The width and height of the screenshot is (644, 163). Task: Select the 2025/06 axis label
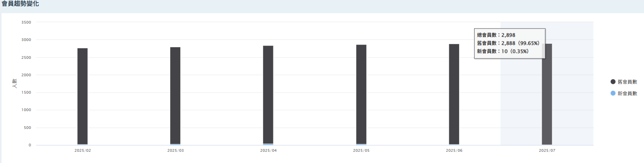click(x=454, y=151)
